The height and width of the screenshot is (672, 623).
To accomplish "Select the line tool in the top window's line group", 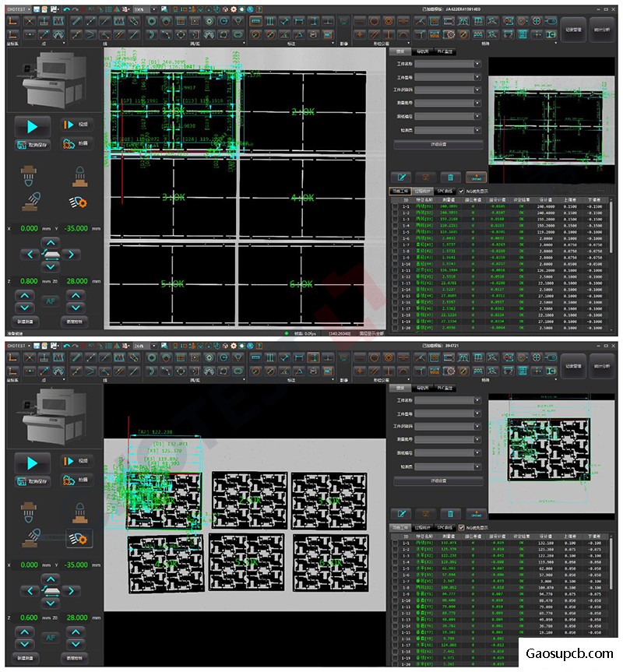I will (76, 21).
